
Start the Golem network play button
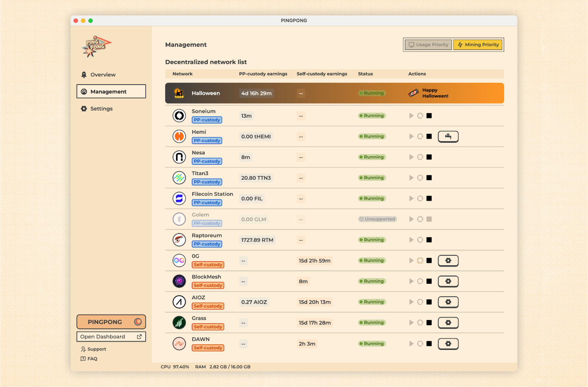pyautogui.click(x=411, y=219)
